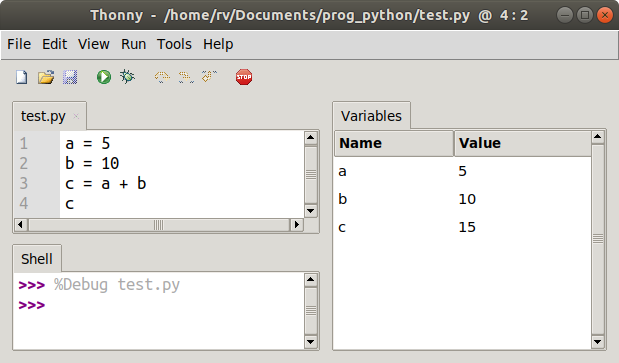
Task: Close the test.py editor tab
Action: 76,116
